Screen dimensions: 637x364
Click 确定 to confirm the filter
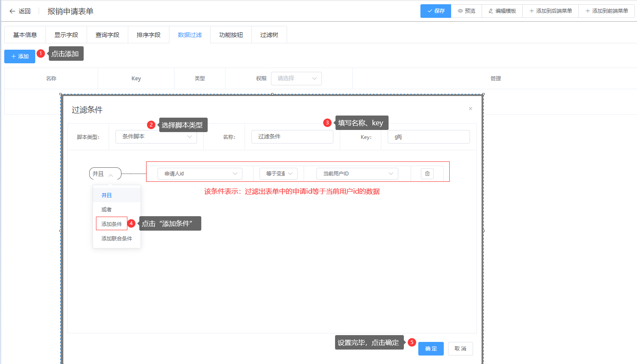point(431,349)
